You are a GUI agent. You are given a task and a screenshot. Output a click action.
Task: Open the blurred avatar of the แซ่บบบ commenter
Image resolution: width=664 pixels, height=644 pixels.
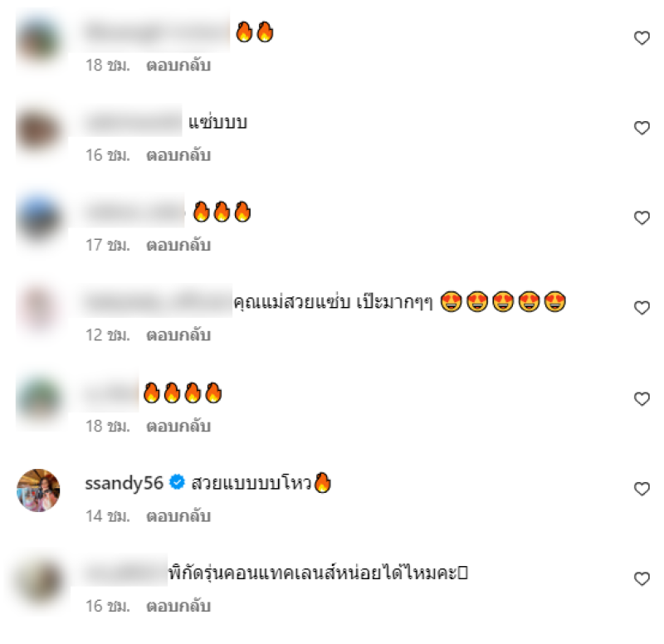click(39, 130)
